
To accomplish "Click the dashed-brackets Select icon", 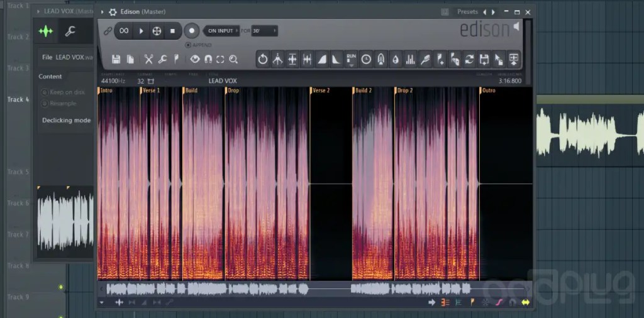I will point(220,60).
